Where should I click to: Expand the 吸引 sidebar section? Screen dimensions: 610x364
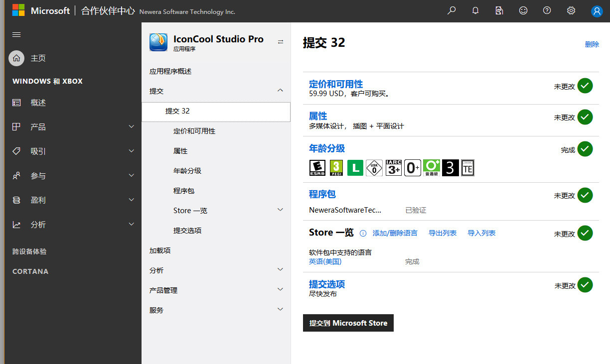point(132,151)
